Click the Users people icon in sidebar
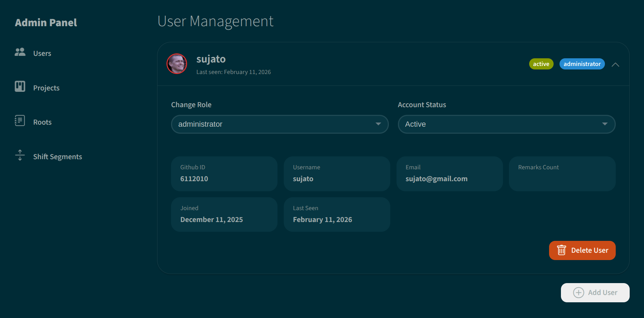Image resolution: width=644 pixels, height=318 pixels. [20, 52]
